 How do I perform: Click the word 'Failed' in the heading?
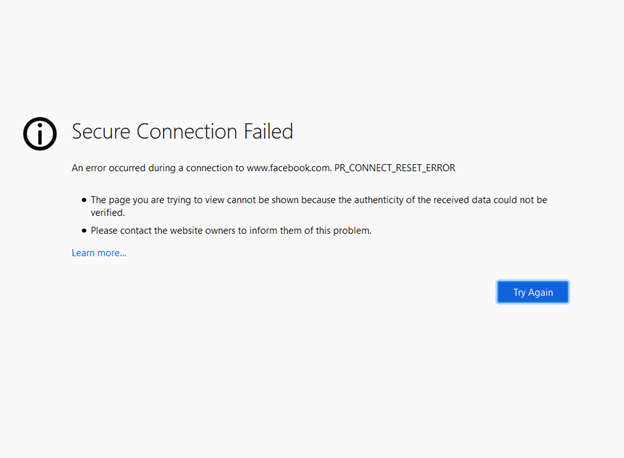(x=268, y=132)
